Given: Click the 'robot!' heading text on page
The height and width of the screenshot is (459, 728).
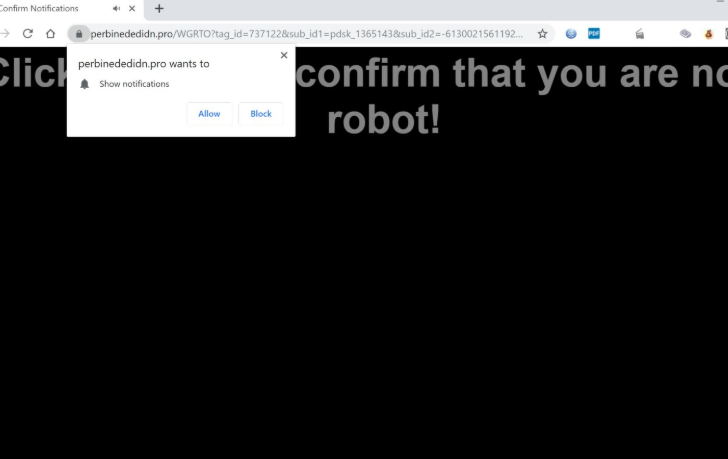Looking at the screenshot, I should click(384, 119).
